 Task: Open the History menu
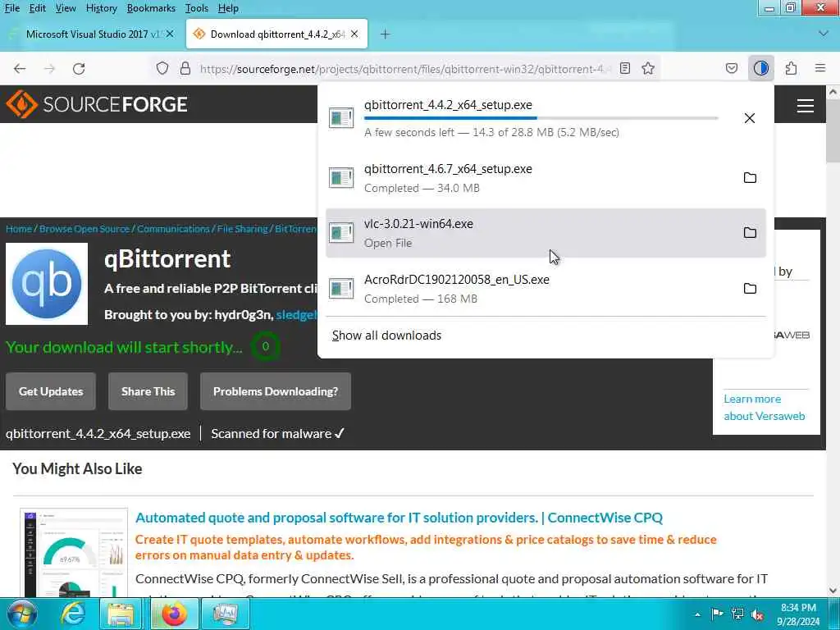[101, 8]
